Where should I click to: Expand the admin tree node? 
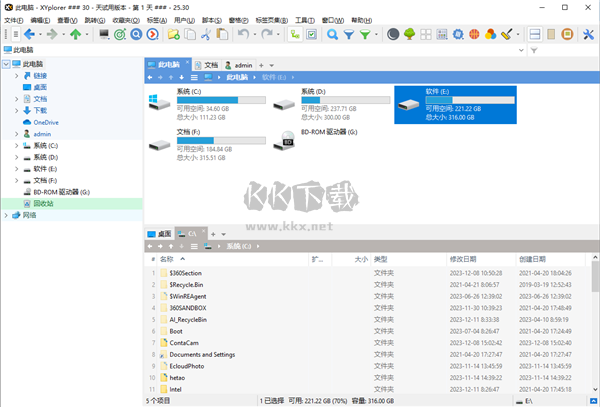click(16, 134)
